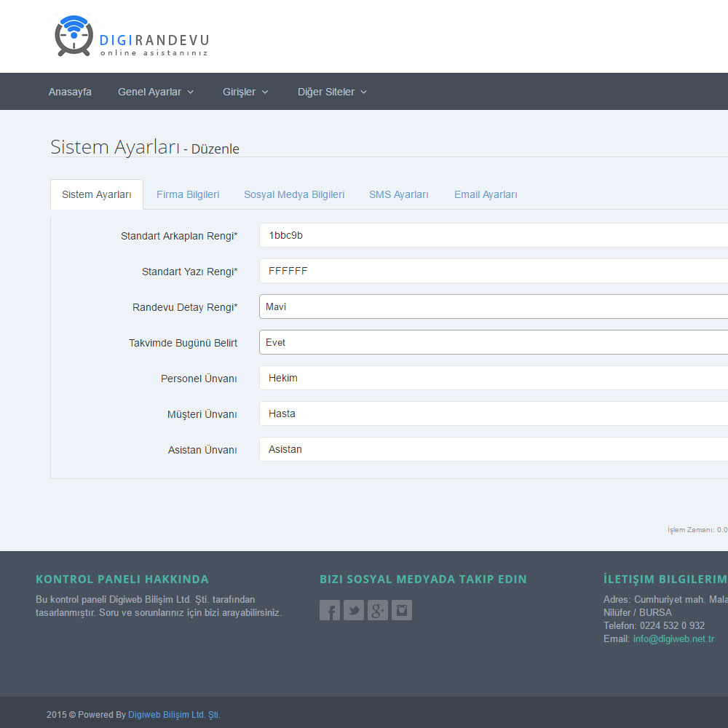
Task: Click the Sistem Ayarları - Düzenle heading
Action: coord(145,147)
